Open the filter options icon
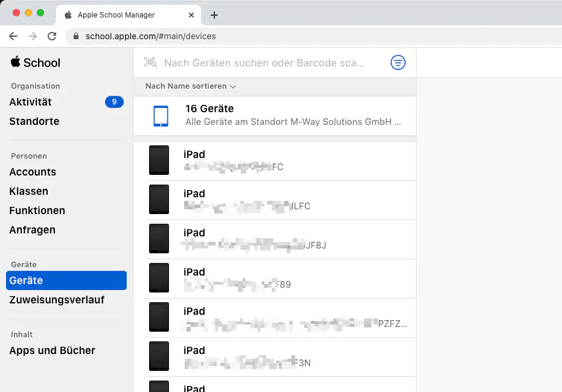The height and width of the screenshot is (392, 562). tap(398, 63)
